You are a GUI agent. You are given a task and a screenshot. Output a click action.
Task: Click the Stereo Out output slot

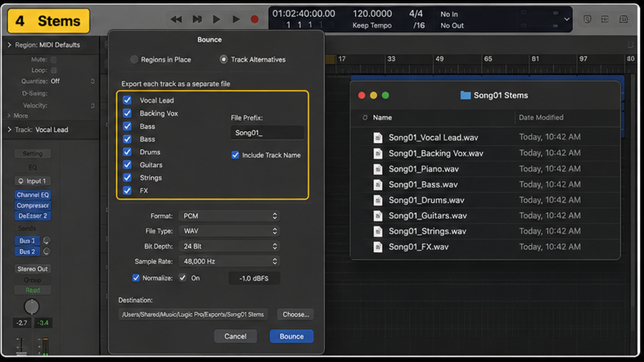33,269
